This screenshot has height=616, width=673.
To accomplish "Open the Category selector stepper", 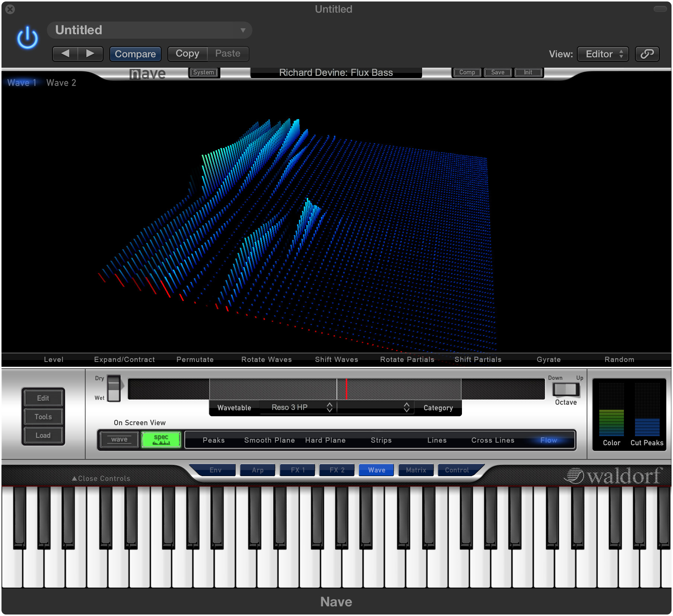I will tap(406, 407).
